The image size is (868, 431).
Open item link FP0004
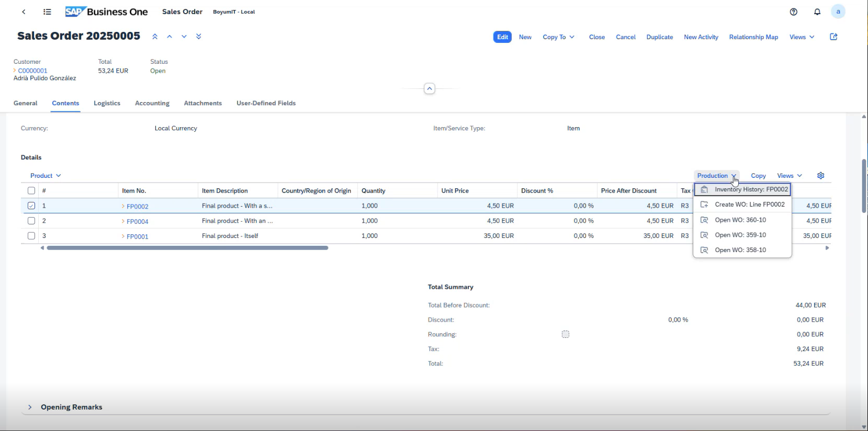138,221
